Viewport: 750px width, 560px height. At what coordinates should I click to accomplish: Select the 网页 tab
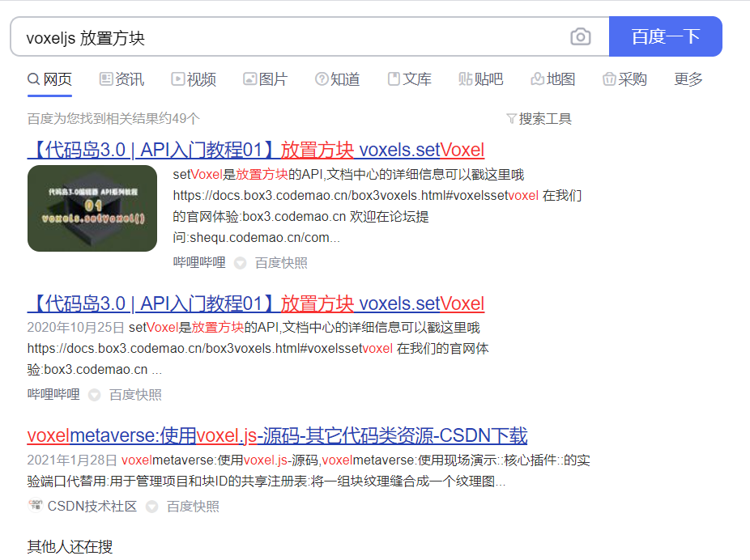coord(49,79)
